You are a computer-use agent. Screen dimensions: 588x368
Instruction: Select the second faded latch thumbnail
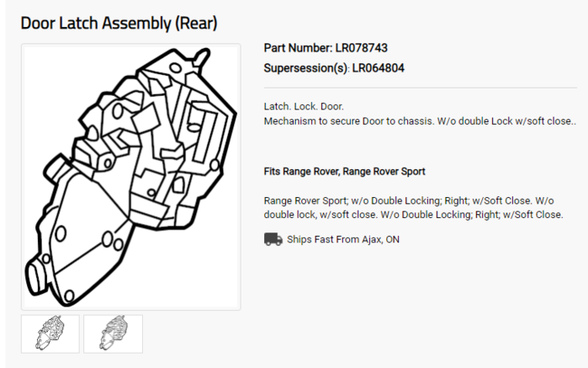[x=114, y=333]
